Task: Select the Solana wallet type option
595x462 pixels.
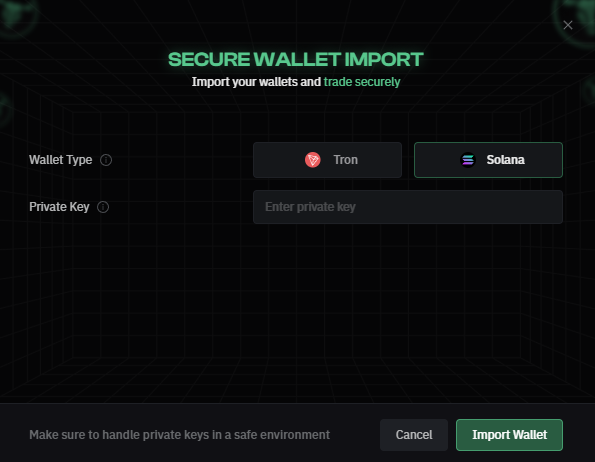Action: click(488, 160)
